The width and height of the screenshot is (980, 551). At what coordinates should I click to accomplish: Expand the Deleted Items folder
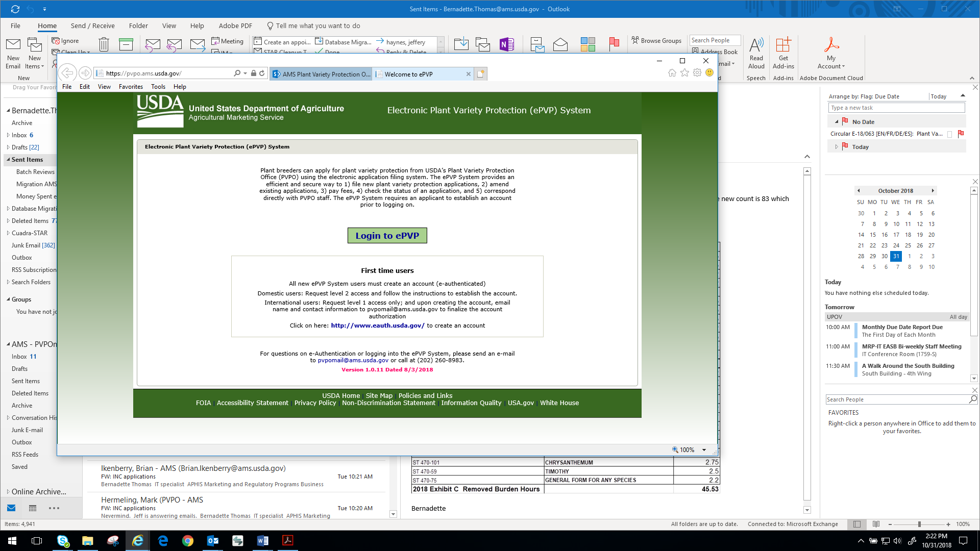[x=8, y=221]
